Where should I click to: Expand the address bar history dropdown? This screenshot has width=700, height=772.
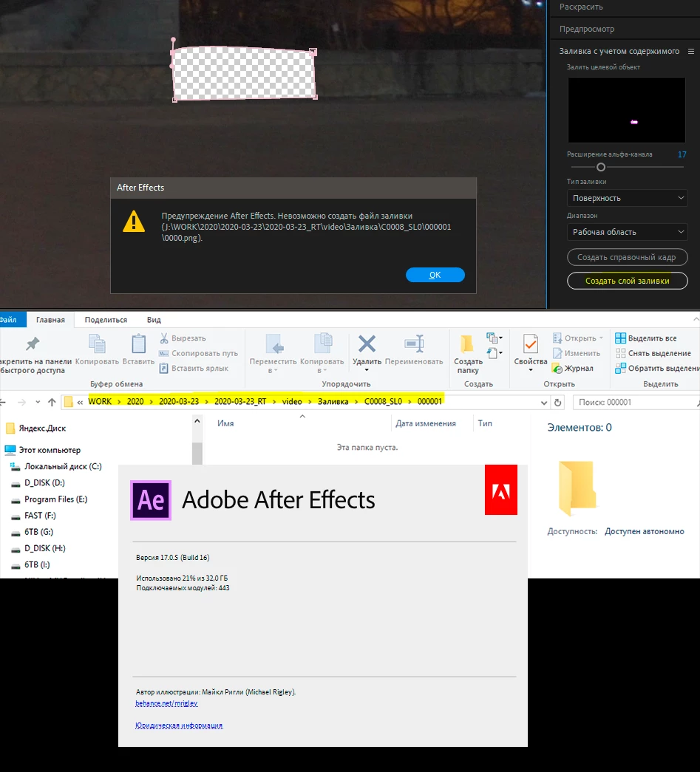(x=544, y=402)
